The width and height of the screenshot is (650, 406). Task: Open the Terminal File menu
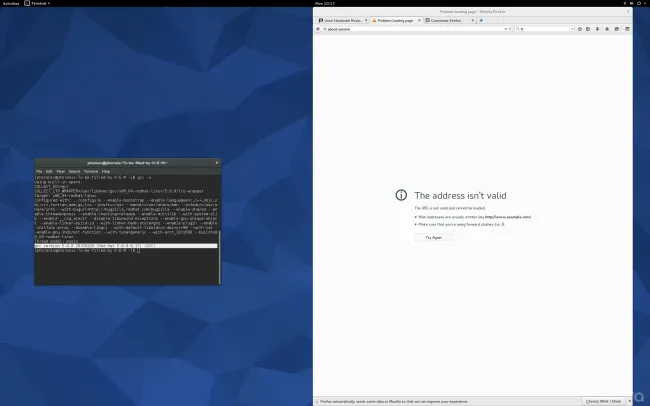pyautogui.click(x=39, y=171)
